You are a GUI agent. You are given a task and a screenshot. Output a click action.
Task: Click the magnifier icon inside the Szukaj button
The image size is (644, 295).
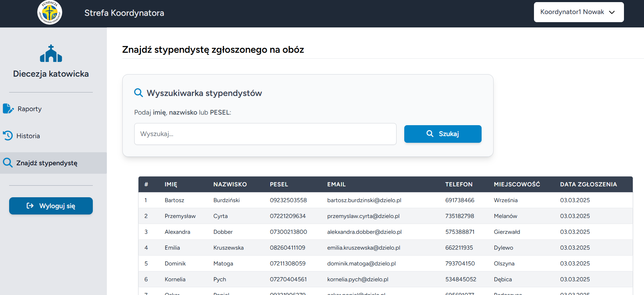coord(430,134)
